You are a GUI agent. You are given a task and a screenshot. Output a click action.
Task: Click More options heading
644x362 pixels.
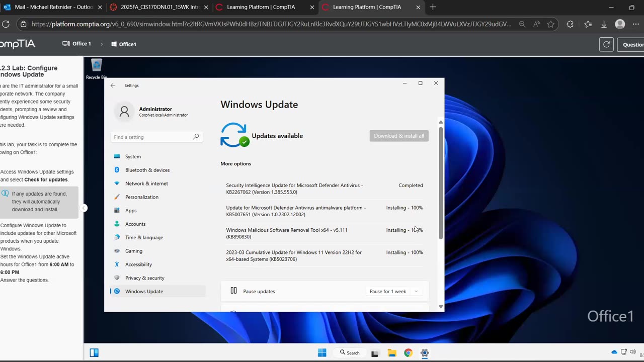click(235, 164)
